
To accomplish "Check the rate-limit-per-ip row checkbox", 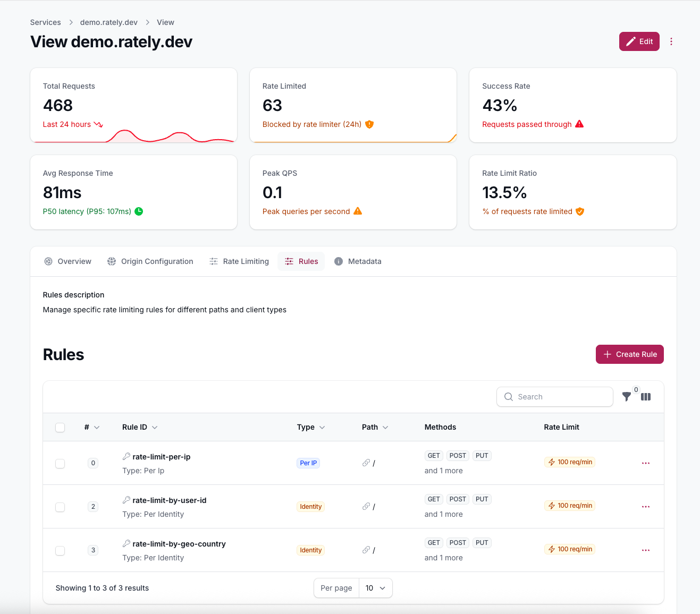I will 60,464.
